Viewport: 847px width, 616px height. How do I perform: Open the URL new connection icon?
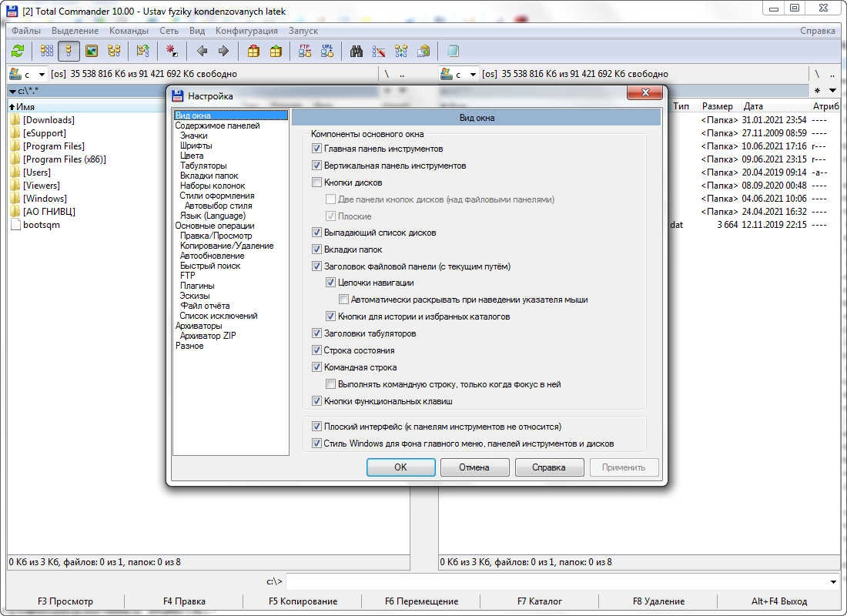[x=327, y=52]
